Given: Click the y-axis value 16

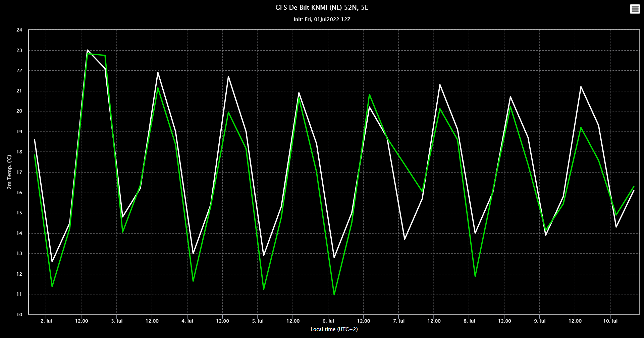Looking at the screenshot, I should [x=19, y=193].
